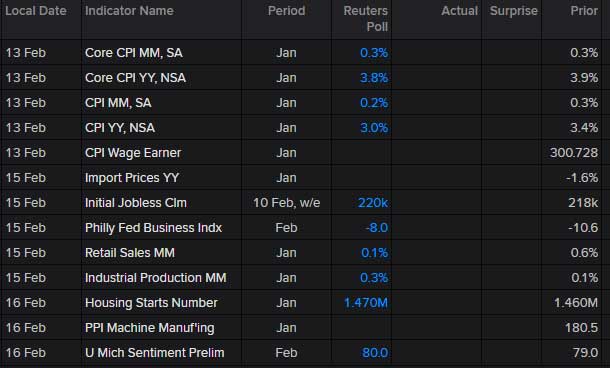Click the 220k Reuters Poll value
Viewport: 610px width, 368px height.
coord(373,203)
